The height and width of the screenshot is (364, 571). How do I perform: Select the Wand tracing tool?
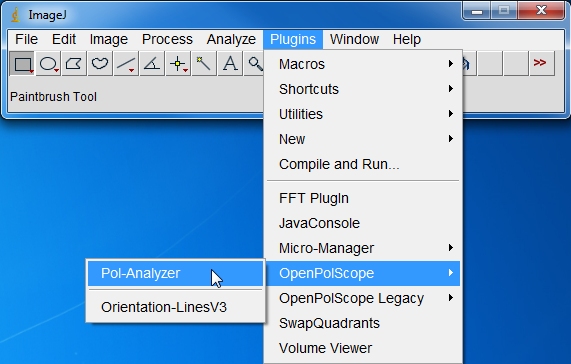tap(204, 64)
